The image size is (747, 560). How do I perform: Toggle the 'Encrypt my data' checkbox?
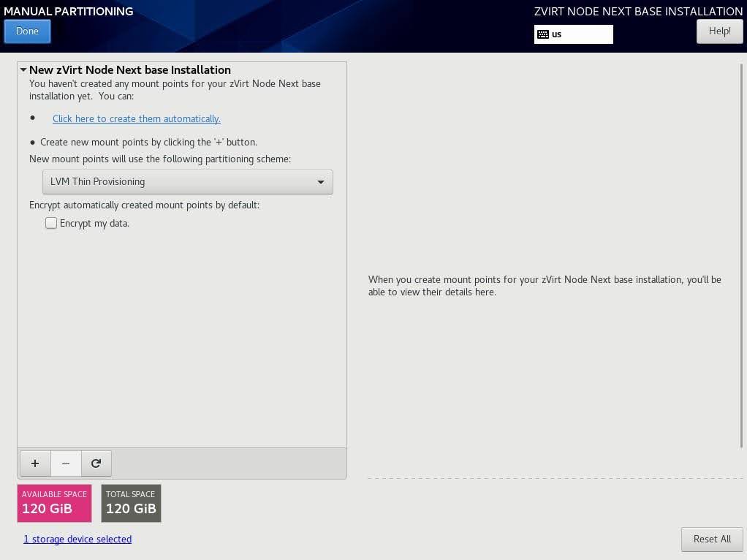51,223
